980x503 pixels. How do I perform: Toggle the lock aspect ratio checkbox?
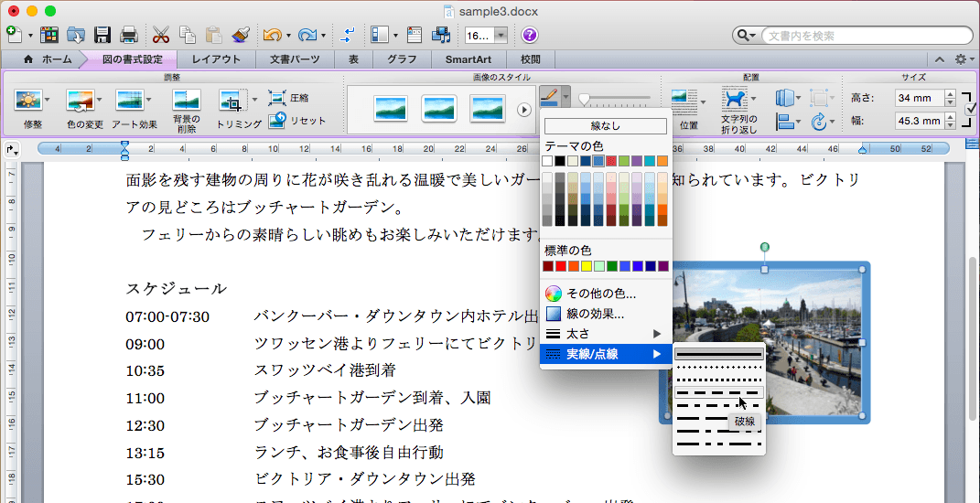click(971, 109)
